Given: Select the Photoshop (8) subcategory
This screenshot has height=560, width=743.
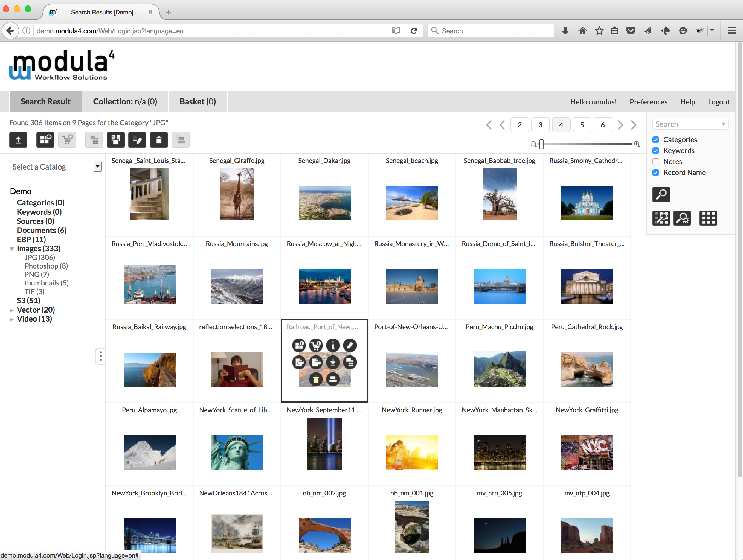Looking at the screenshot, I should (46, 266).
